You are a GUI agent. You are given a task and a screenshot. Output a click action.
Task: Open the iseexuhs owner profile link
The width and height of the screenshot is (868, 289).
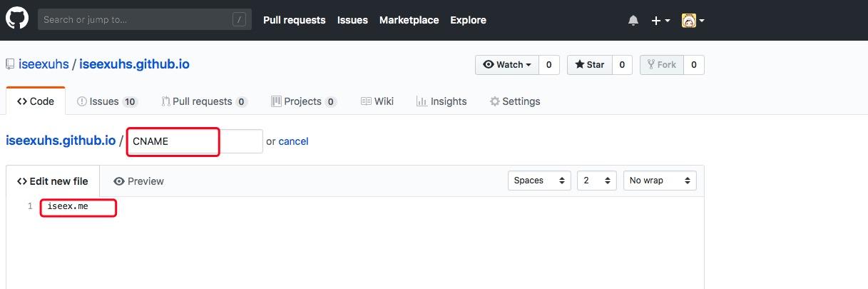[x=44, y=64]
